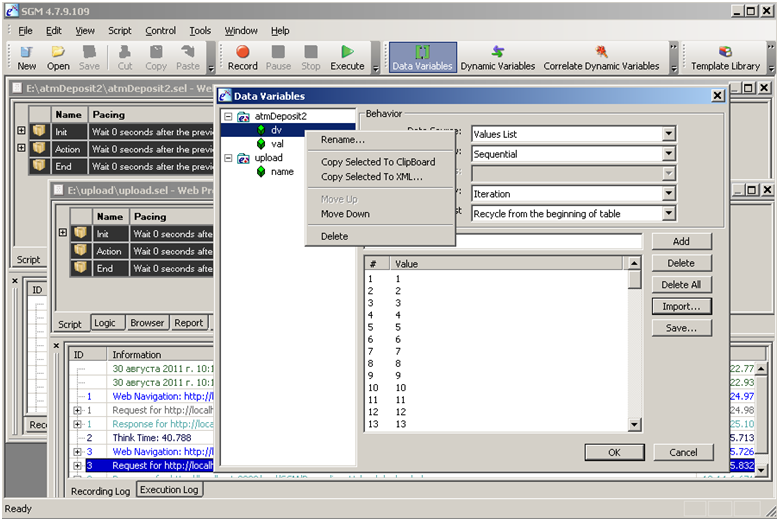Click the Open folder toolbar icon
The width and height of the screenshot is (779, 521).
point(58,57)
